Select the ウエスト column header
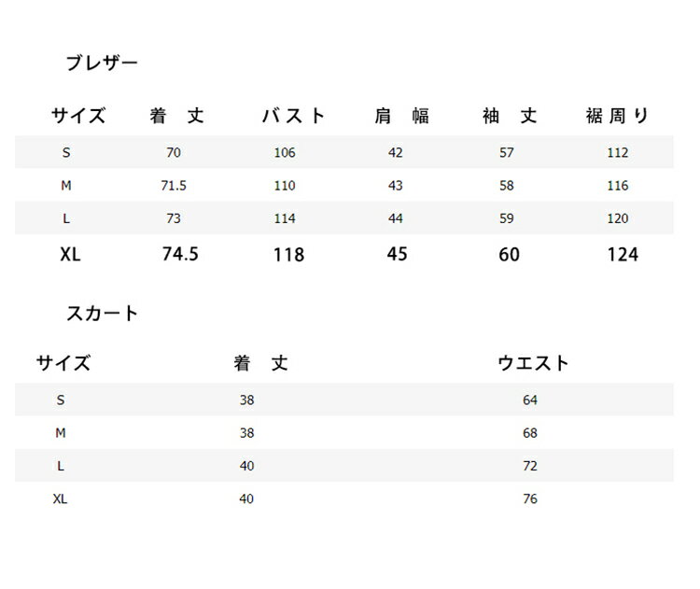Screen dimensions: 700x589 [x=533, y=363]
